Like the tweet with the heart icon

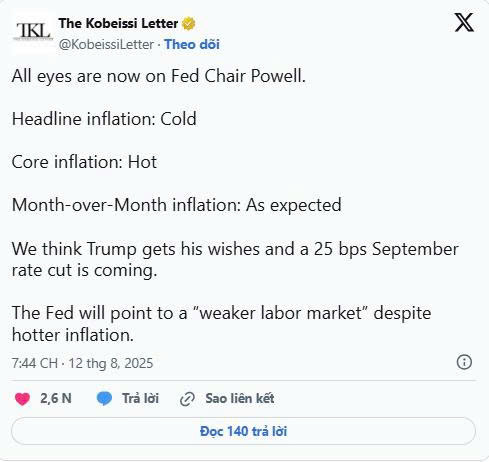pyautogui.click(x=22, y=399)
